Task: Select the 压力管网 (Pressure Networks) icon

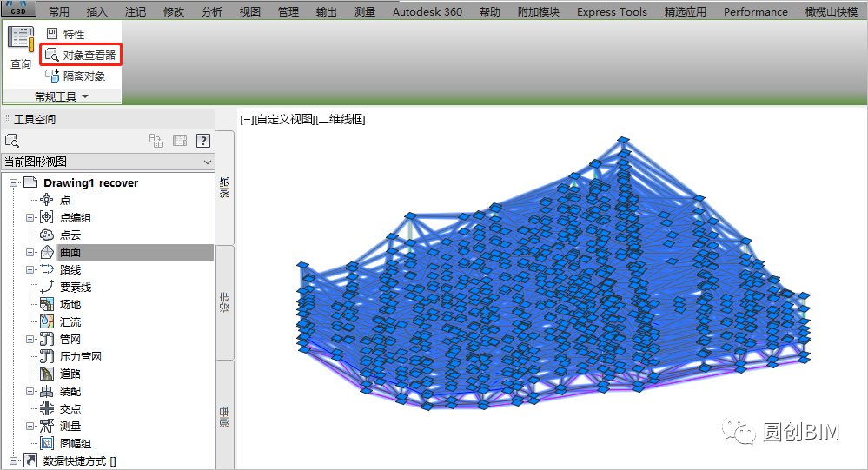Action: pos(47,356)
